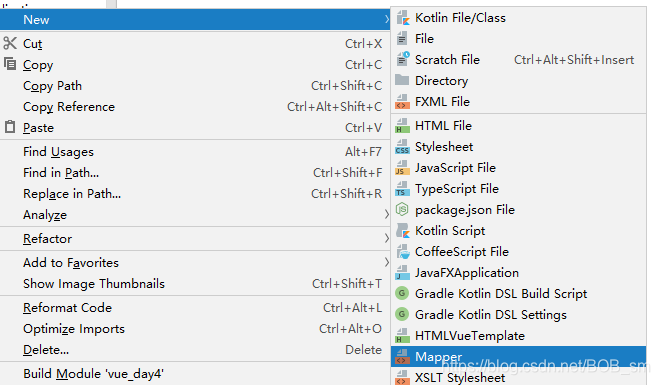
Task: Expand Add to Favorites submenu arrow
Action: click(x=386, y=263)
